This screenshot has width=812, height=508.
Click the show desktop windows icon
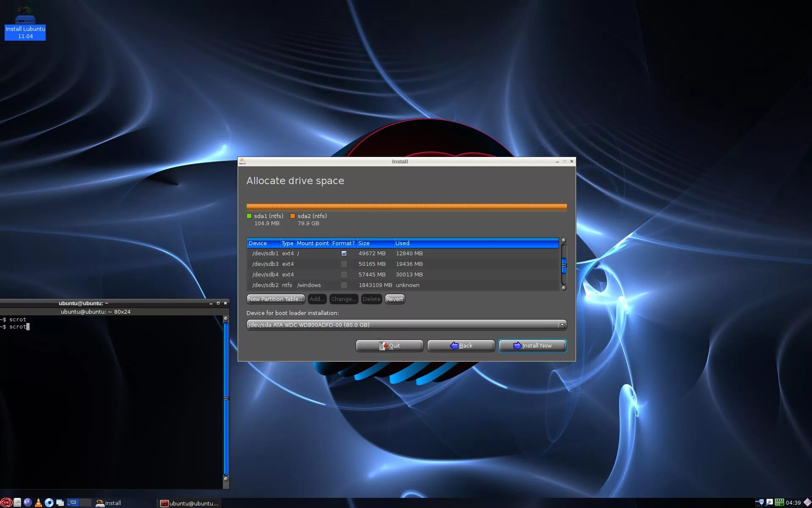[60, 502]
